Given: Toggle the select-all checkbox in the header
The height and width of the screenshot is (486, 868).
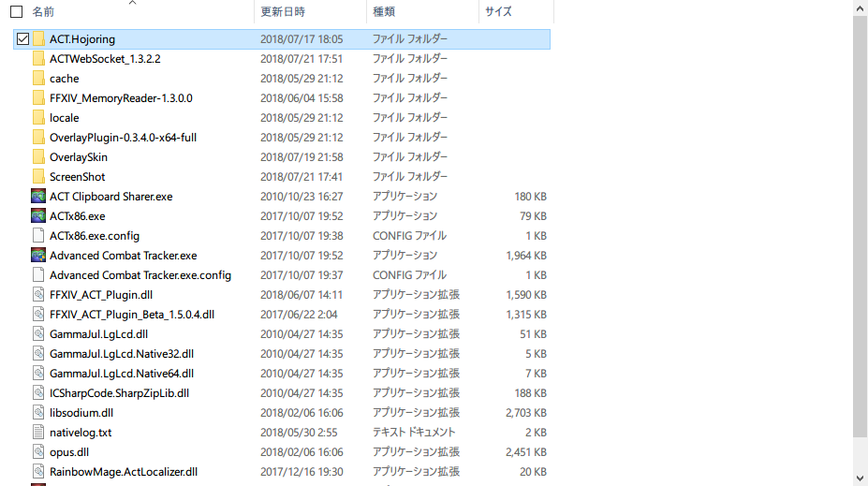Looking at the screenshot, I should coord(17,11).
